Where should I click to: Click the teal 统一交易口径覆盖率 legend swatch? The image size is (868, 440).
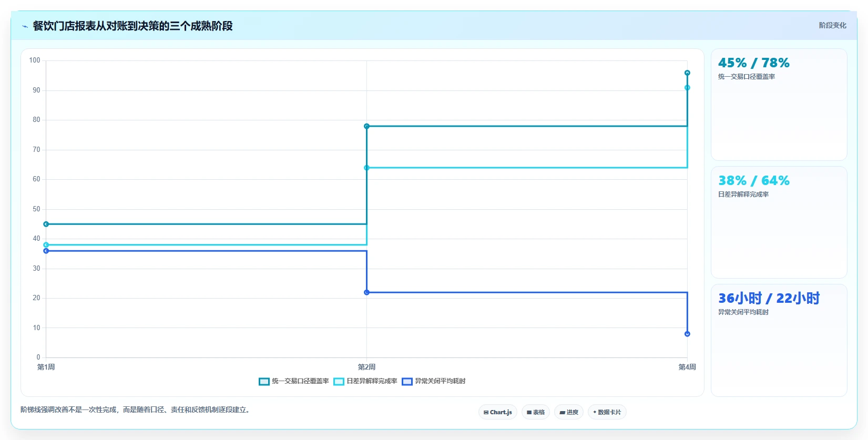264,382
